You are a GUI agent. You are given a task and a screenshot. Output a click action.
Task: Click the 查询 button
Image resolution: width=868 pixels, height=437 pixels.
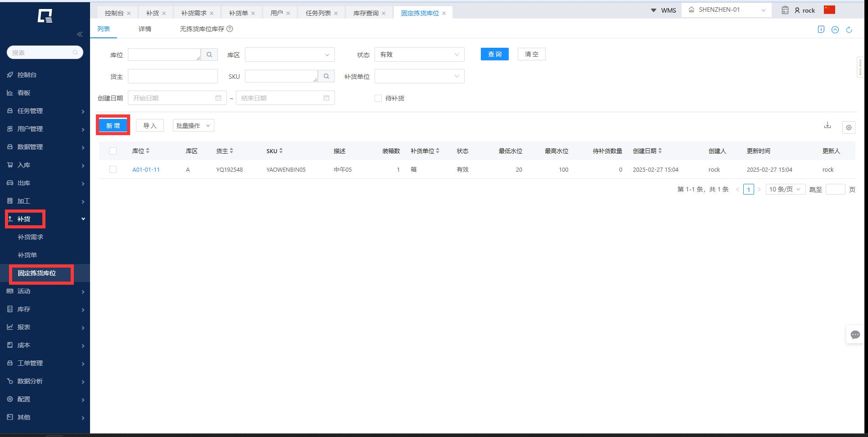point(495,54)
